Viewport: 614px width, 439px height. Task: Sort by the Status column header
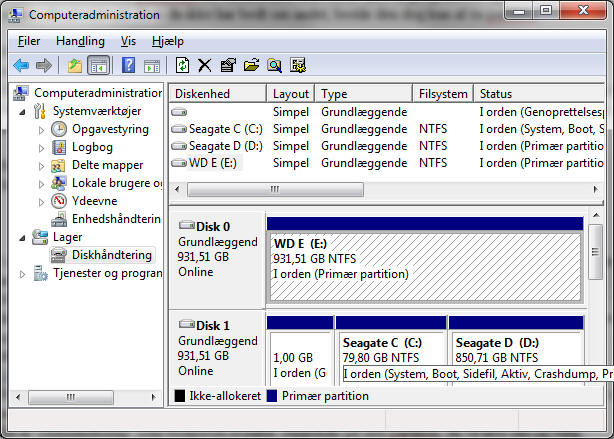coord(539,94)
